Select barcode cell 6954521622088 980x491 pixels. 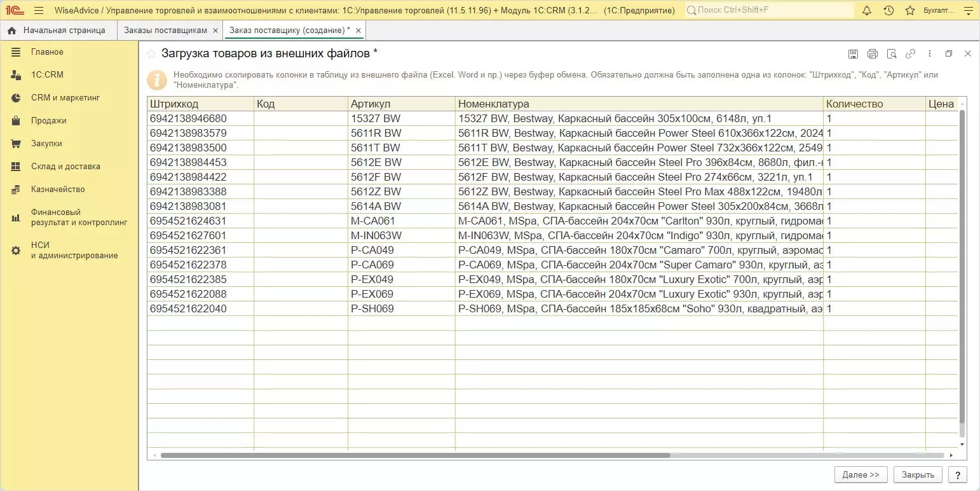tap(200, 294)
